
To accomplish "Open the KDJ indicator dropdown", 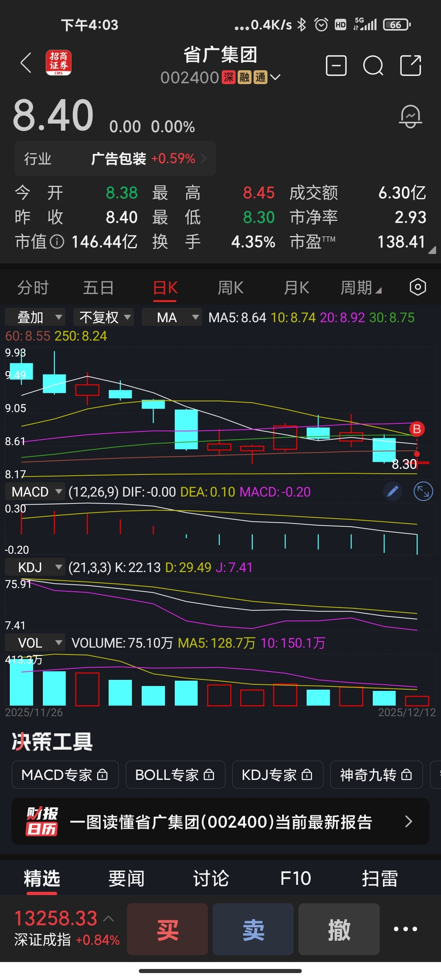I will pyautogui.click(x=35, y=567).
